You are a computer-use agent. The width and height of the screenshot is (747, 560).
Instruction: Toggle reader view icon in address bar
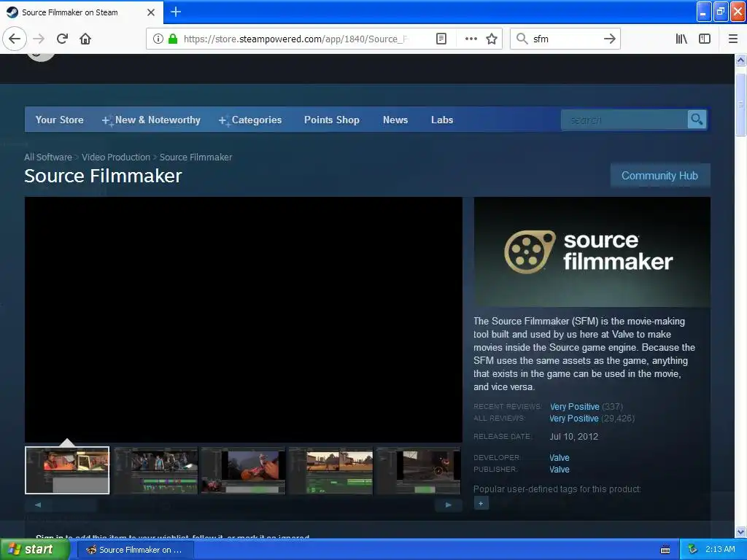point(441,39)
